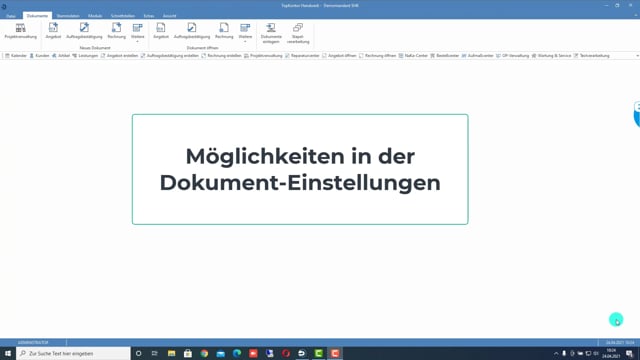Click Angebot öffnen shortcut

click(339, 56)
